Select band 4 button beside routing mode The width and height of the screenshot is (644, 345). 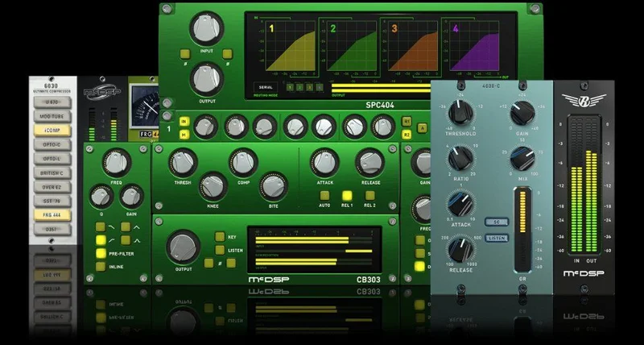(x=320, y=87)
